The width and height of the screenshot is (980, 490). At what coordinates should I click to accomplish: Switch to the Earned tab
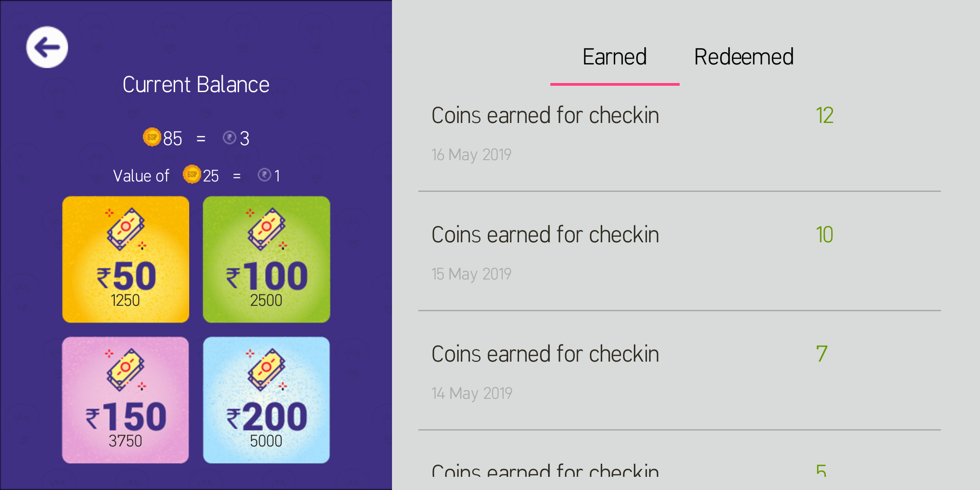[x=615, y=58]
